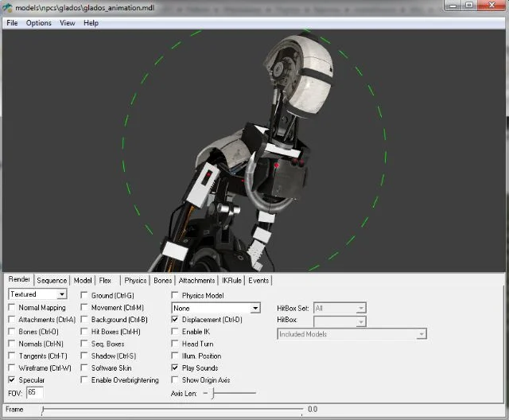
Task: Uncheck Displacement (Ctrl-D) checkbox
Action: pyautogui.click(x=175, y=320)
